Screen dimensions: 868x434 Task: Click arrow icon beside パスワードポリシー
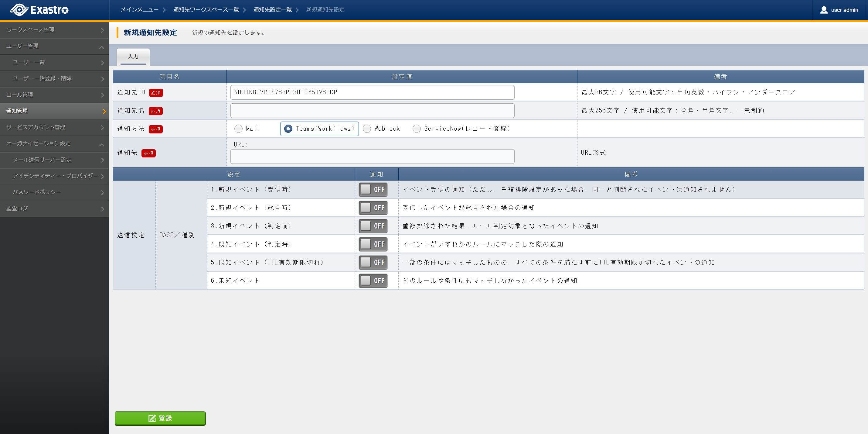click(102, 193)
